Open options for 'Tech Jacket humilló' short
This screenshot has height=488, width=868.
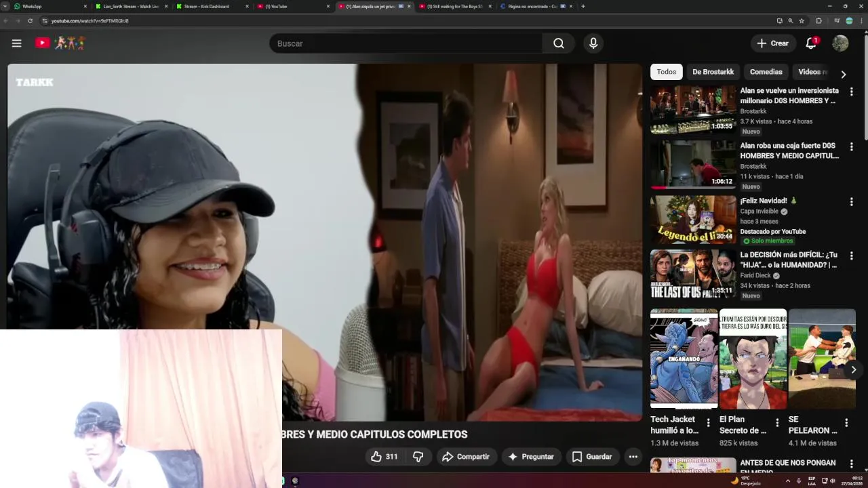coord(708,423)
